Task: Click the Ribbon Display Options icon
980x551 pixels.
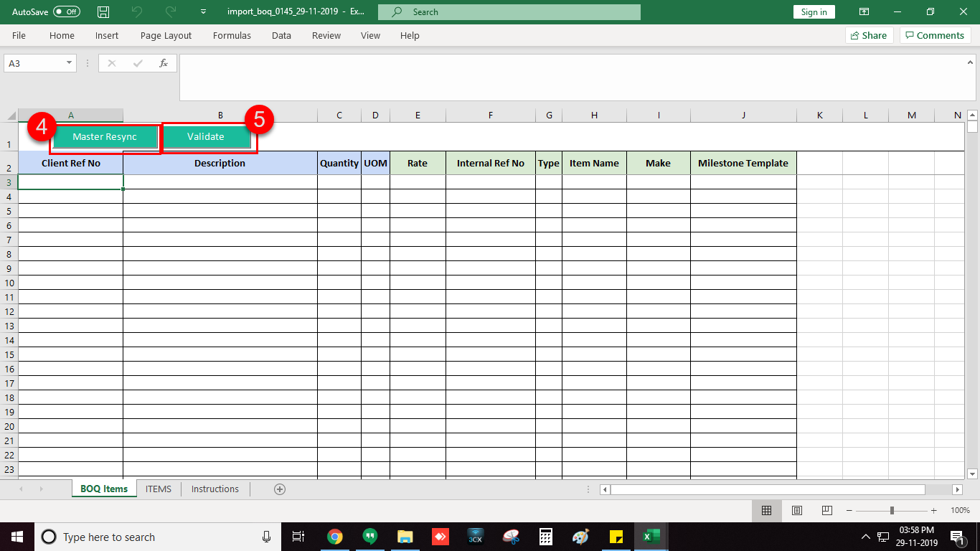Action: pyautogui.click(x=864, y=11)
